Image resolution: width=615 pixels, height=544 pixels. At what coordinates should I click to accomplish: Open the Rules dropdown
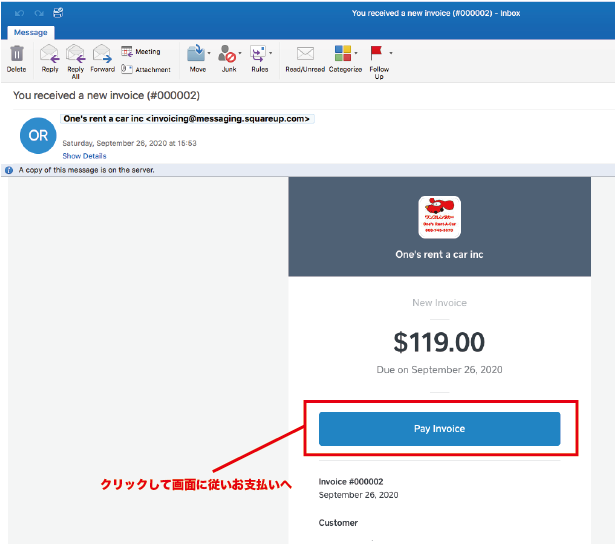pos(271,52)
